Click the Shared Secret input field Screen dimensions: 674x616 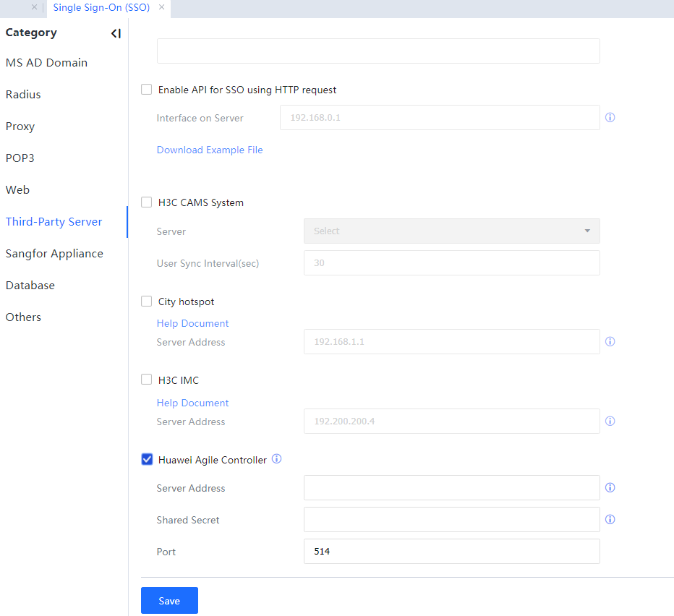tap(451, 519)
